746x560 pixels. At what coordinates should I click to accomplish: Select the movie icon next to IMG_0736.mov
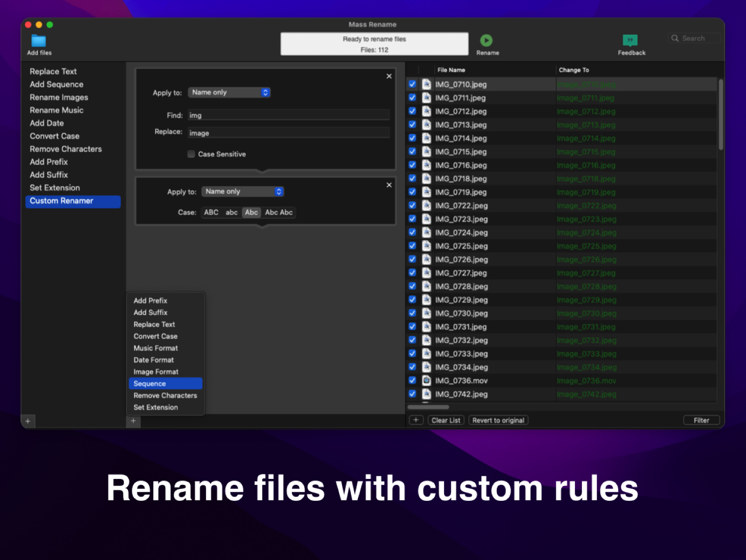click(x=427, y=380)
